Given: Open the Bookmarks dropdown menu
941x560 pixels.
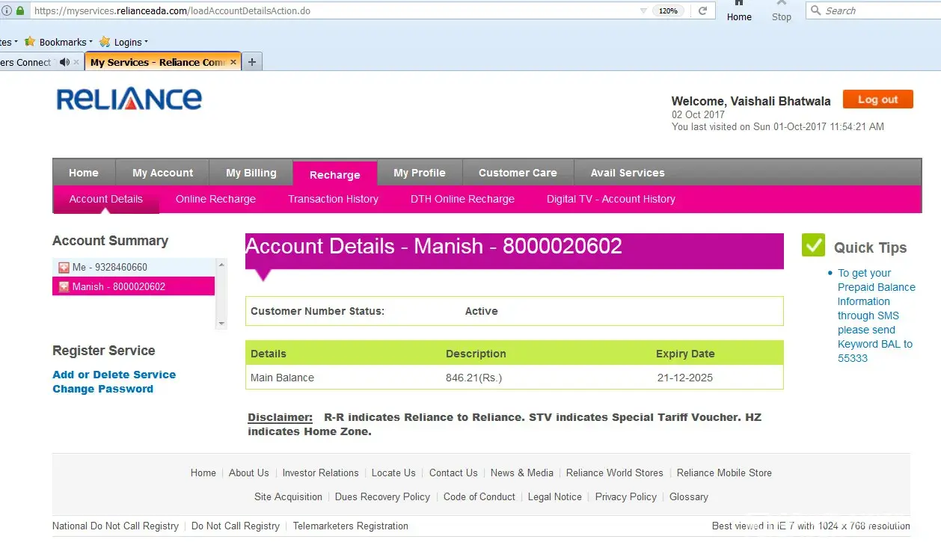Looking at the screenshot, I should tap(60, 42).
